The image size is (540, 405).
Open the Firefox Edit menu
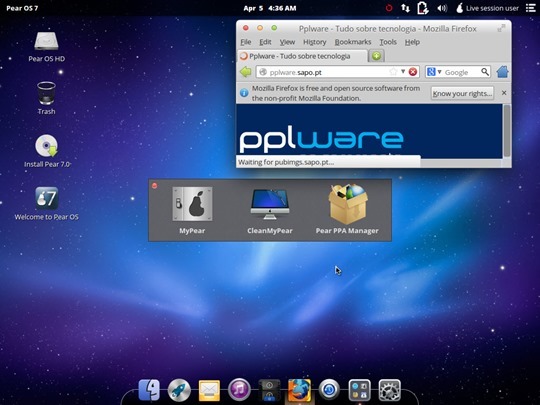[265, 42]
